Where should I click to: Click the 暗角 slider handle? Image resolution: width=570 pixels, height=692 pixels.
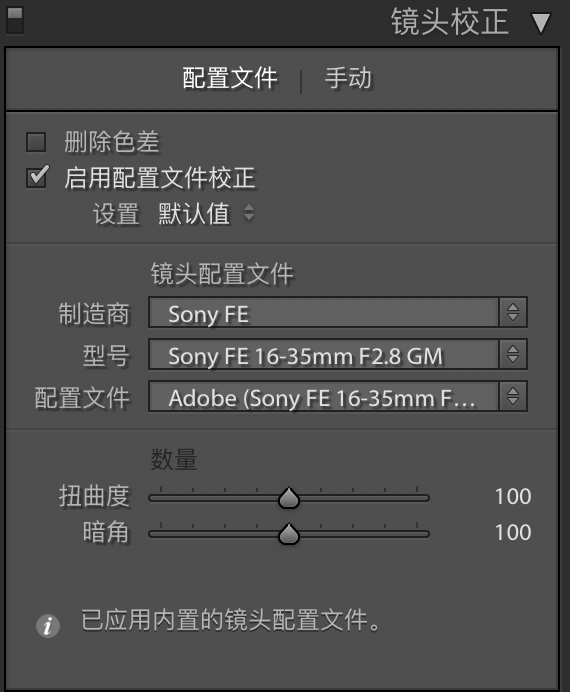coord(289,534)
